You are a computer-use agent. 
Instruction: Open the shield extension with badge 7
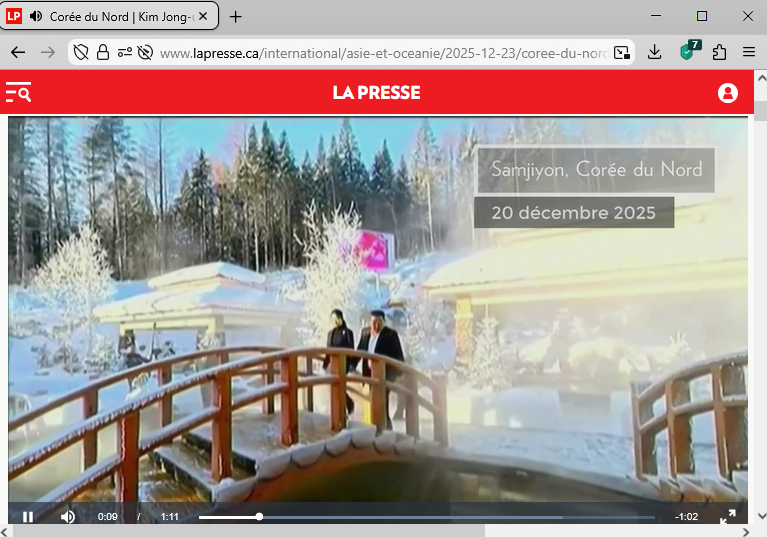pos(690,50)
